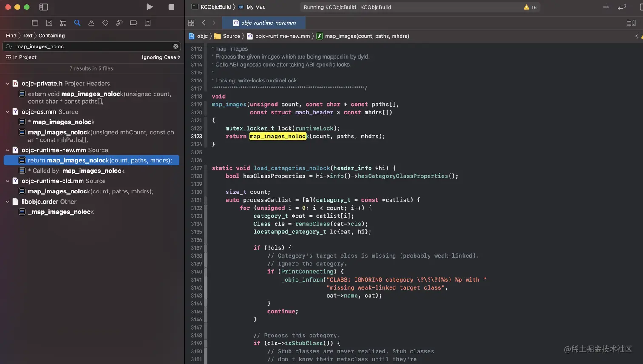The width and height of the screenshot is (643, 364).
Task: Open the Project navigator folder icon
Action: (35, 23)
